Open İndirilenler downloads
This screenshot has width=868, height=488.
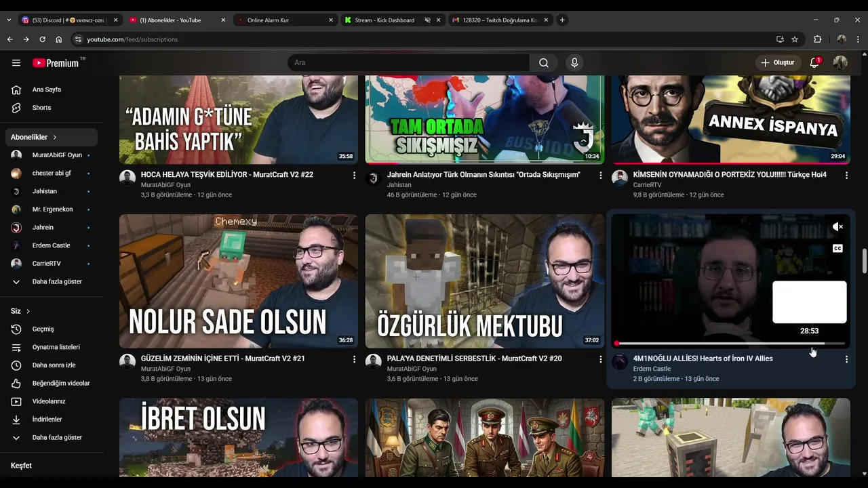(53, 420)
